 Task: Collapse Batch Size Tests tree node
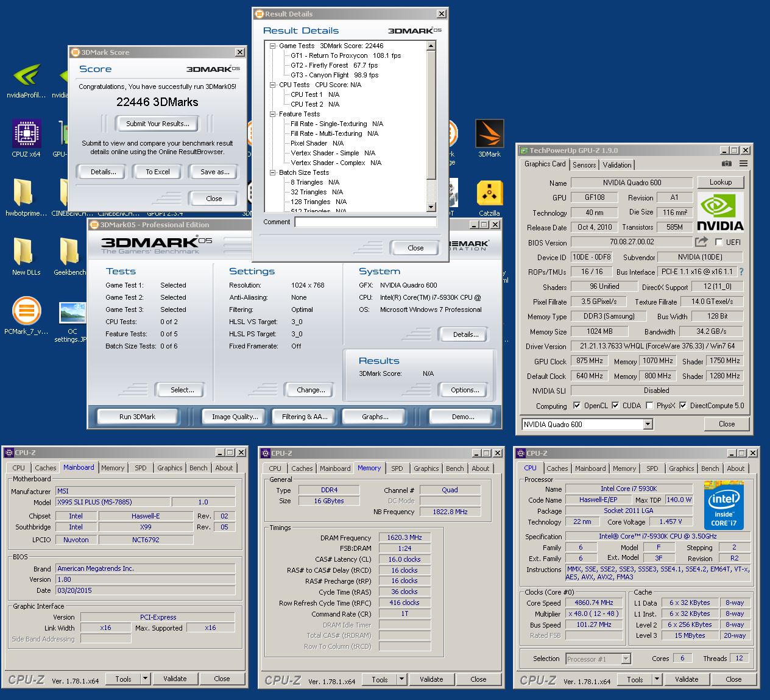click(x=273, y=172)
